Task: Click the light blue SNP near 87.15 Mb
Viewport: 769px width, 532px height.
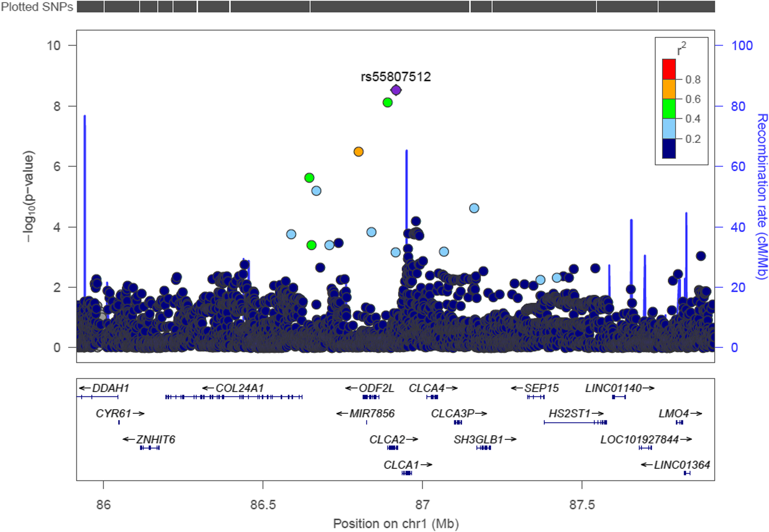Action: coord(474,208)
